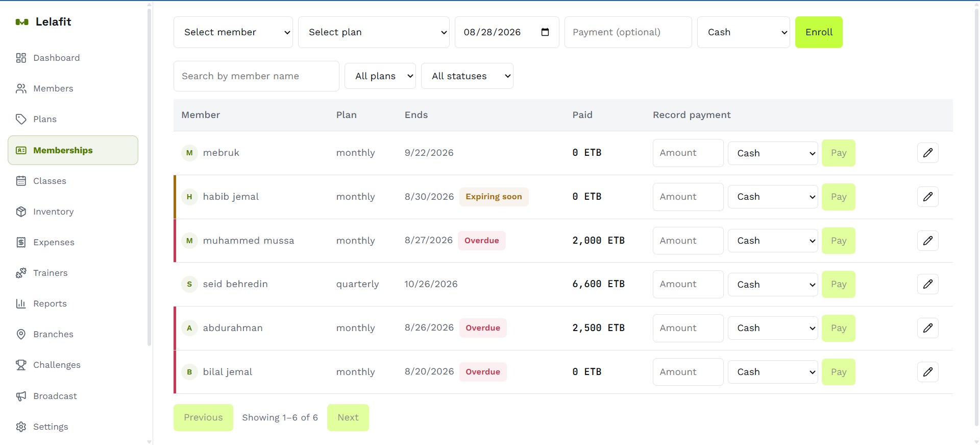Click Pay button for mebruk
The height and width of the screenshot is (445, 980).
click(x=839, y=153)
